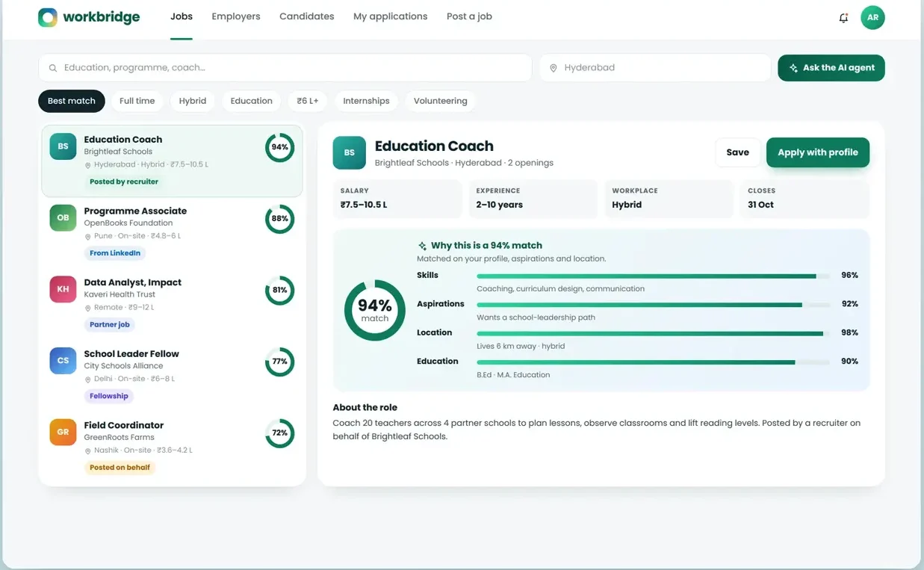Click OpenBooks Foundation company name
The height and width of the screenshot is (570, 924).
[128, 223]
